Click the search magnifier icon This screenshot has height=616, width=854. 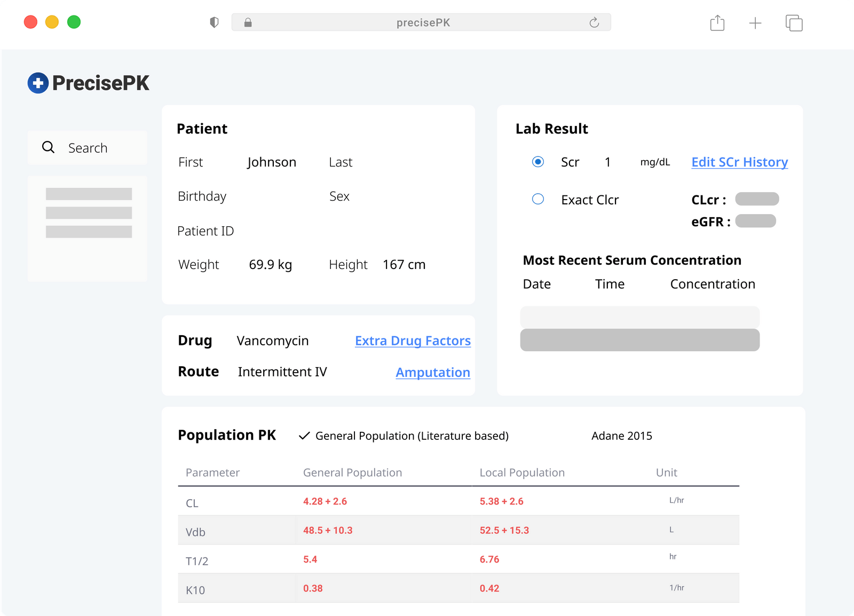(48, 147)
